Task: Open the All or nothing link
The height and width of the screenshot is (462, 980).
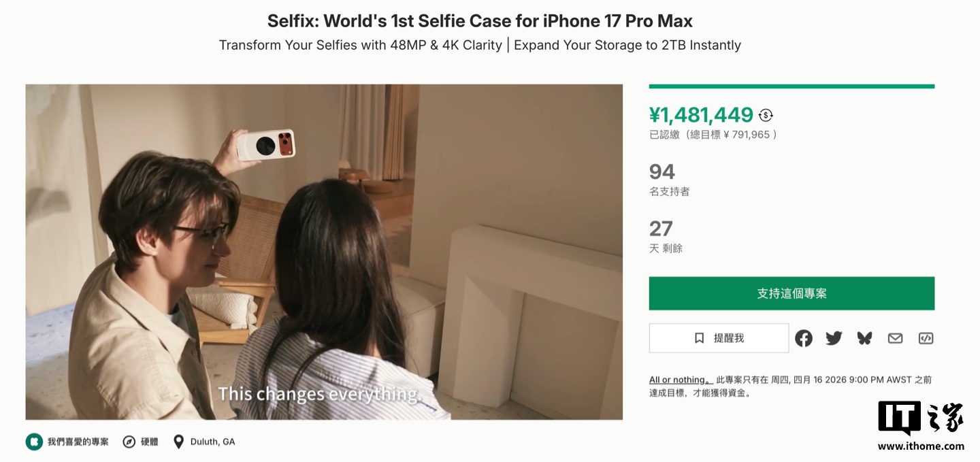Action: click(x=681, y=380)
